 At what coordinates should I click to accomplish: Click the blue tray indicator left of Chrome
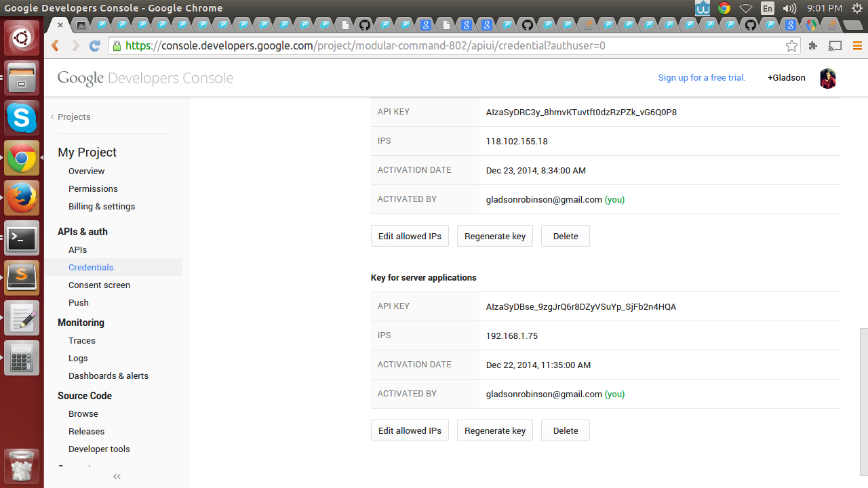(x=703, y=8)
